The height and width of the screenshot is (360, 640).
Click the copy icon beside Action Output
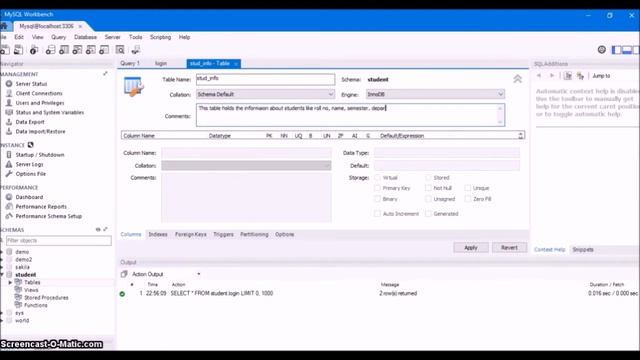(124, 274)
